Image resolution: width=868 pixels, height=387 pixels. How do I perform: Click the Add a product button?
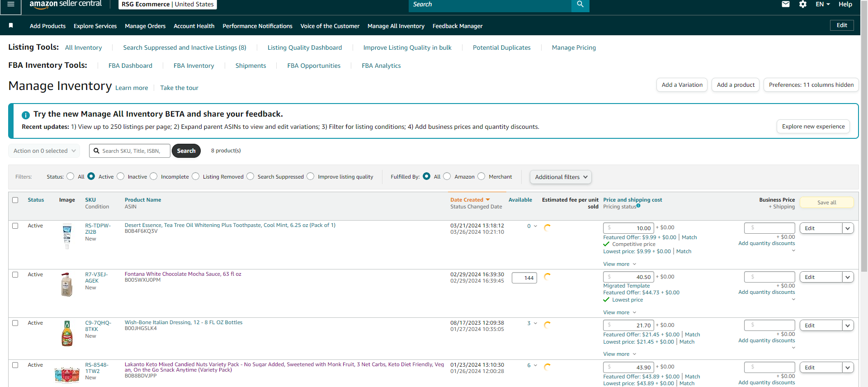736,85
